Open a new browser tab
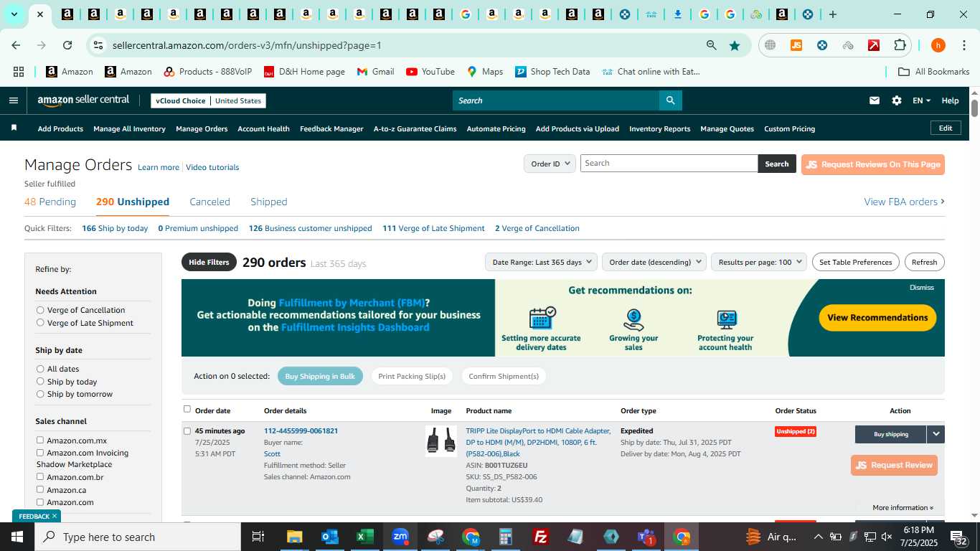The height and width of the screenshot is (551, 980). click(x=833, y=14)
